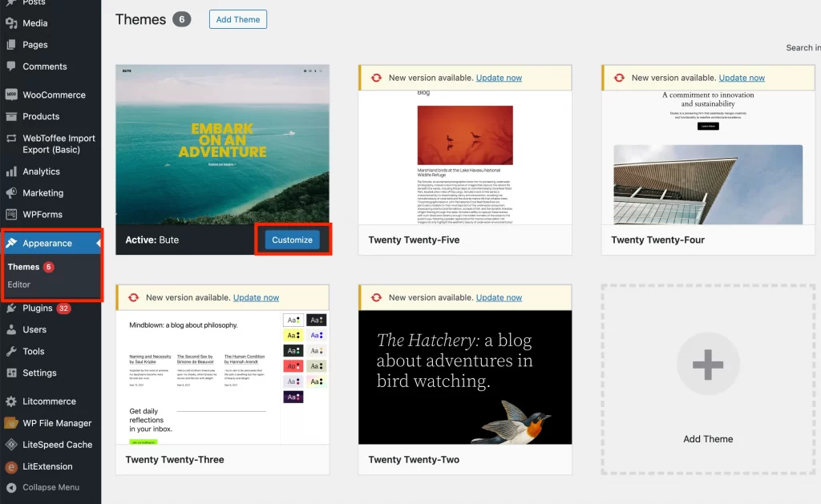Image resolution: width=821 pixels, height=504 pixels.
Task: Click the Analytics bar chart icon
Action: (11, 171)
